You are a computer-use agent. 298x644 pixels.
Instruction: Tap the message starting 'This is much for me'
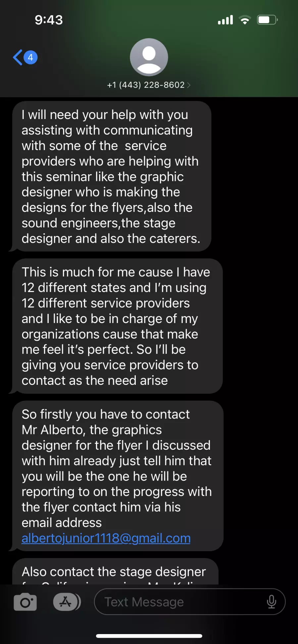click(116, 326)
